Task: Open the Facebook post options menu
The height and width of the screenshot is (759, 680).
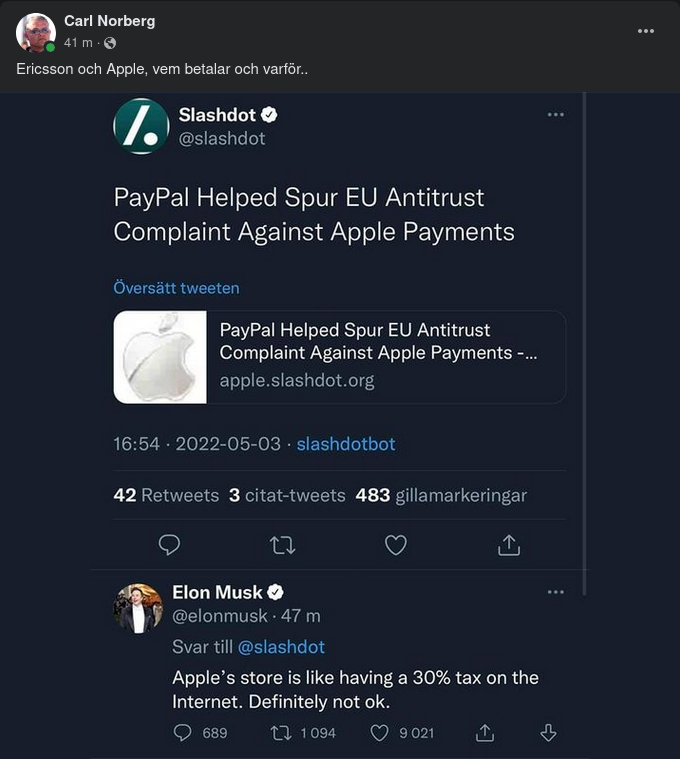Action: (x=647, y=31)
